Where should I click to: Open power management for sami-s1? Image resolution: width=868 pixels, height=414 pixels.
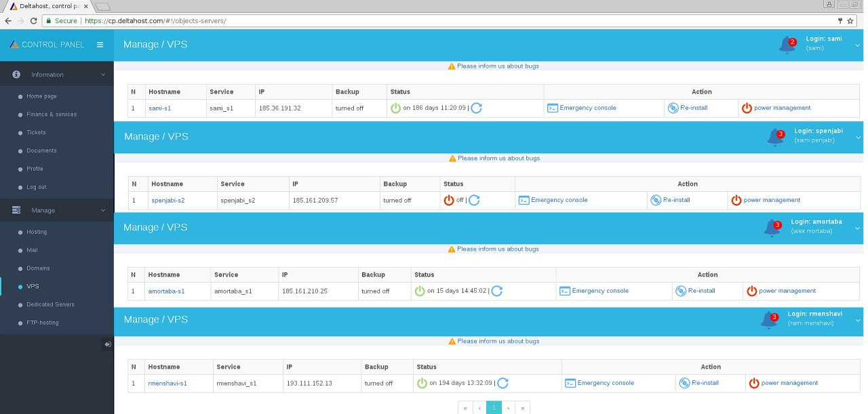781,108
